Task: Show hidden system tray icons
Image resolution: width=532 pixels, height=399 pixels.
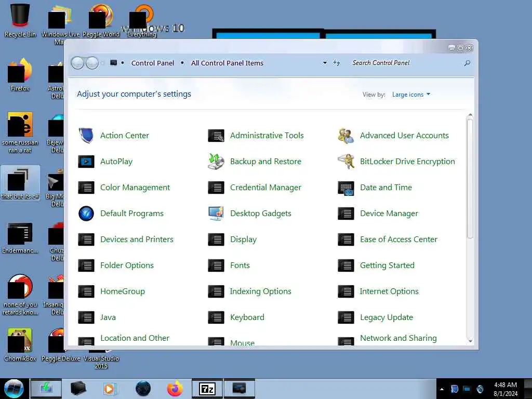Action: 442,389
